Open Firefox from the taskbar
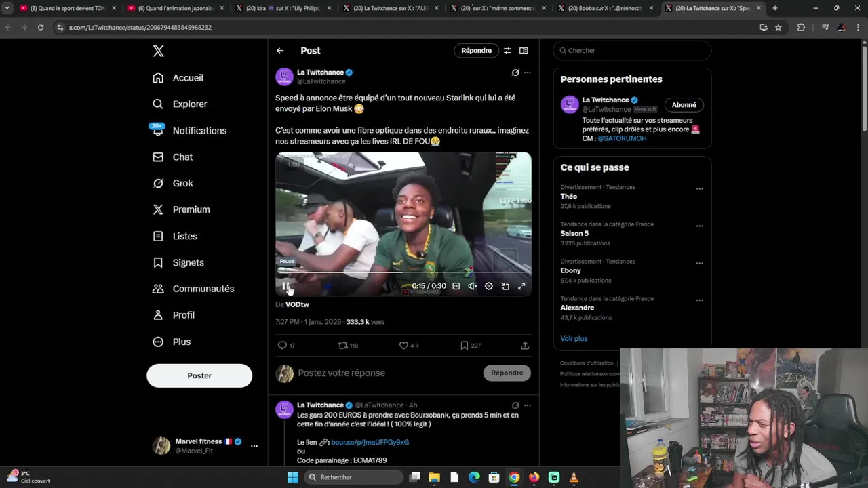The image size is (868, 488). pyautogui.click(x=534, y=477)
